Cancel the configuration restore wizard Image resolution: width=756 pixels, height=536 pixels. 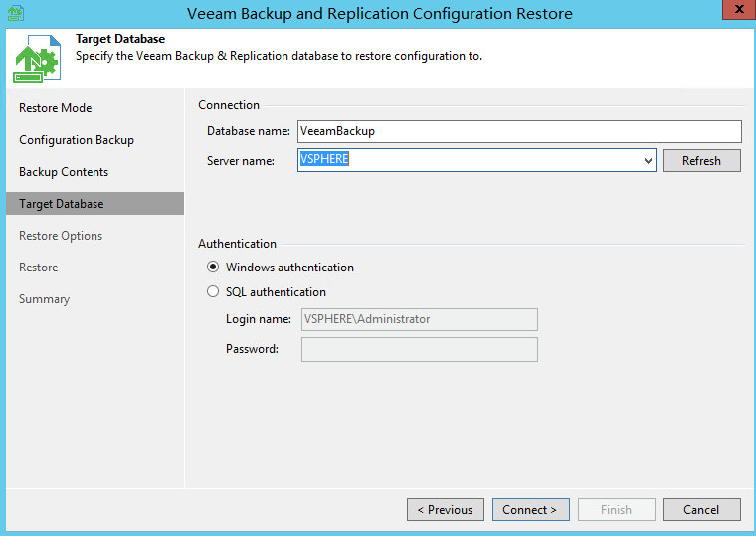[x=702, y=509]
